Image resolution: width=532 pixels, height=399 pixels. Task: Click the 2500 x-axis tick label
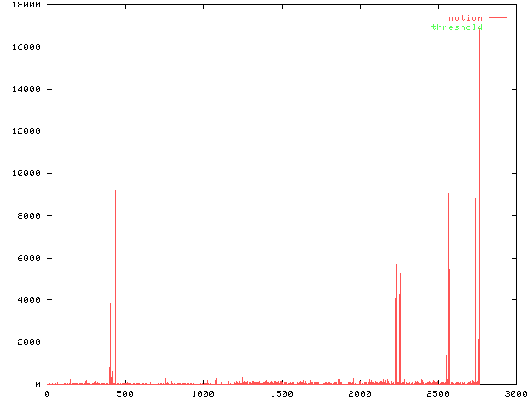point(437,394)
